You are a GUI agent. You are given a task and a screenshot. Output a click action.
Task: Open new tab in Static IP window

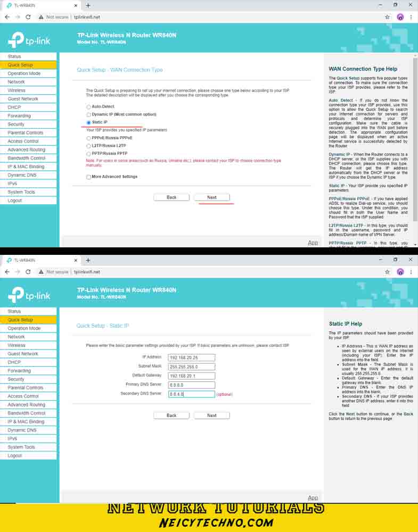coord(88,260)
